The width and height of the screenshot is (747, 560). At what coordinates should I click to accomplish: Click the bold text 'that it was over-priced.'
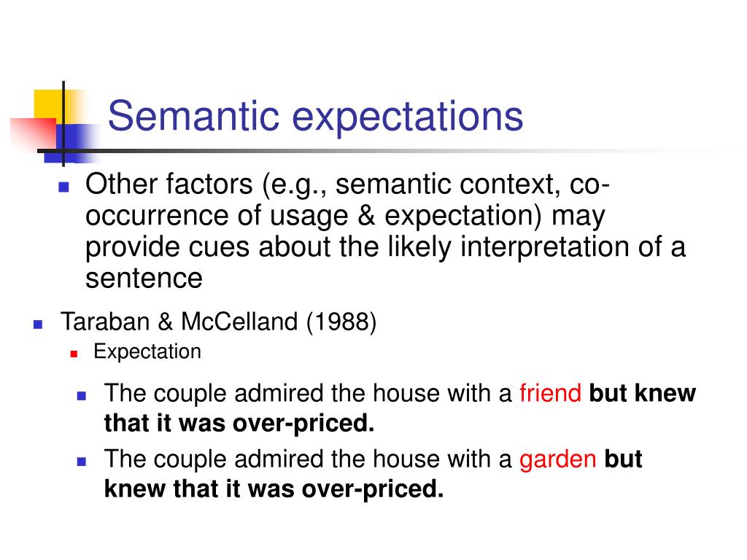[x=239, y=423]
